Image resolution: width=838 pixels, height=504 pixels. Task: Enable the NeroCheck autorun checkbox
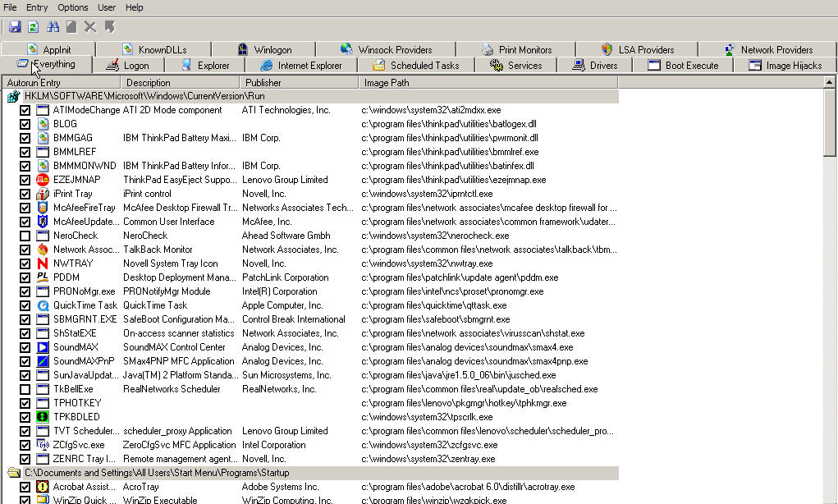(25, 236)
